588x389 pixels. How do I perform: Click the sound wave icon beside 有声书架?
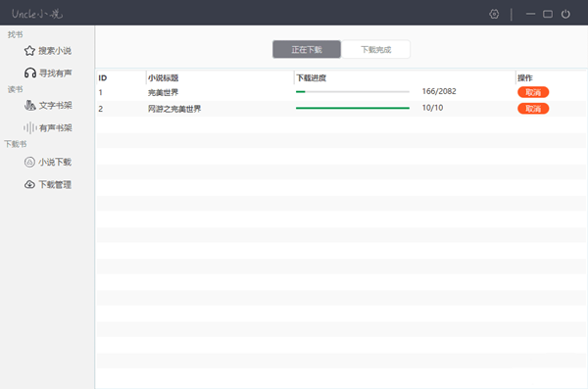tap(30, 128)
